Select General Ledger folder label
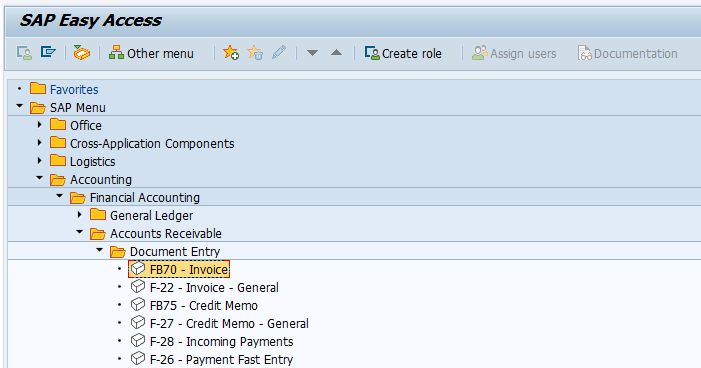701x368 pixels. (x=152, y=216)
